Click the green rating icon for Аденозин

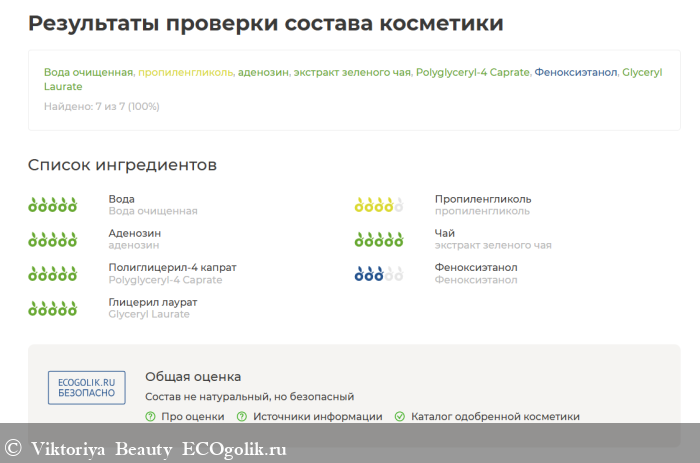(x=52, y=239)
